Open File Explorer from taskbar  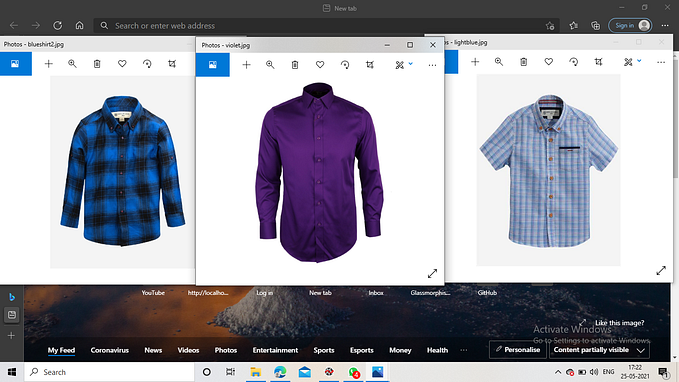(x=255, y=372)
